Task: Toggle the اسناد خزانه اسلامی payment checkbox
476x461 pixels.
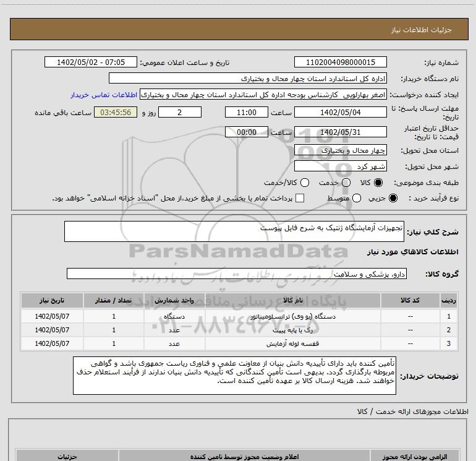Action: [300, 198]
